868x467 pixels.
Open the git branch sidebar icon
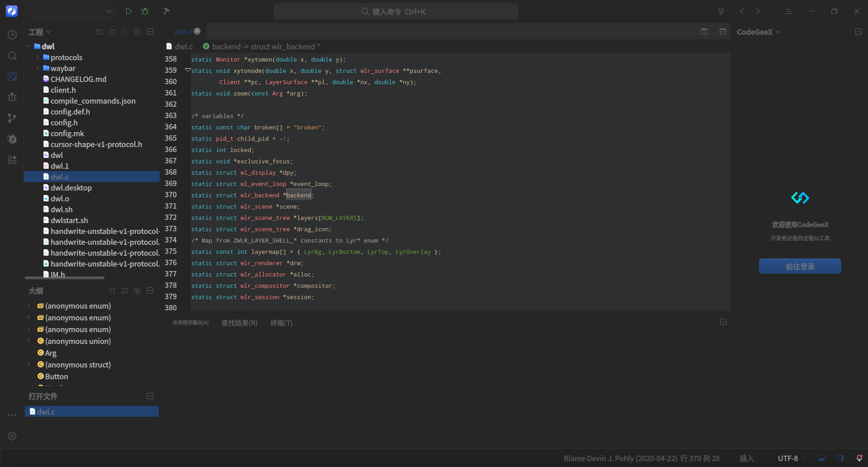click(x=12, y=118)
